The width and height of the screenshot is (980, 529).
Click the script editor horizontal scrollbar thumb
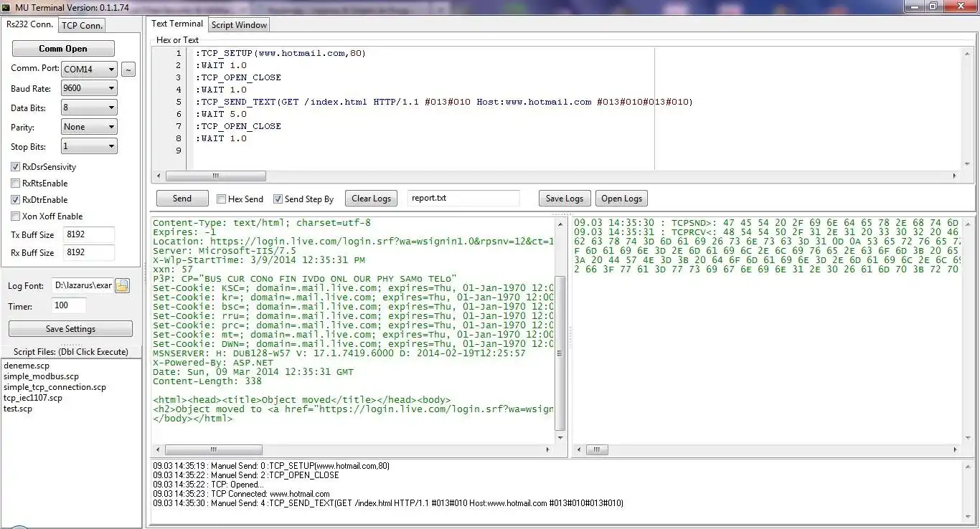pos(215,176)
